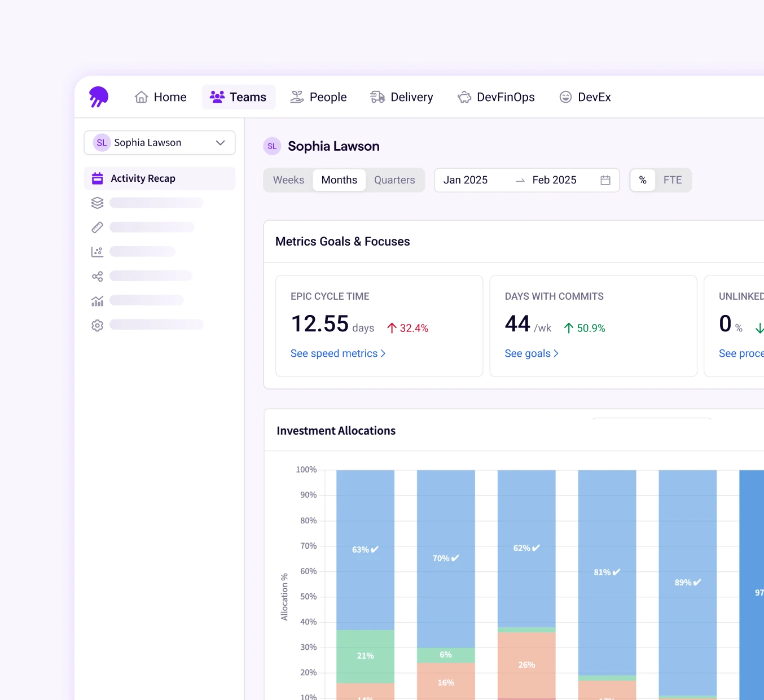Open the settings gear in sidebar

(x=97, y=325)
